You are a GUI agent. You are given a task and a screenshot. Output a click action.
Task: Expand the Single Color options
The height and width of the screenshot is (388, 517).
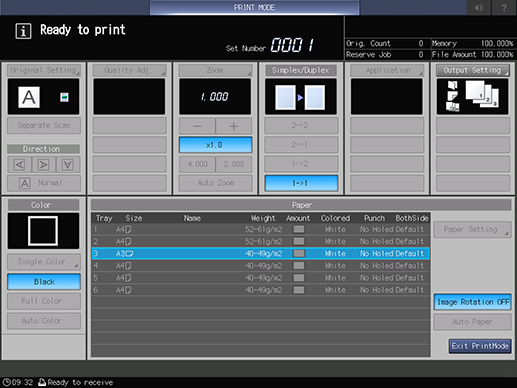pyautogui.click(x=44, y=262)
